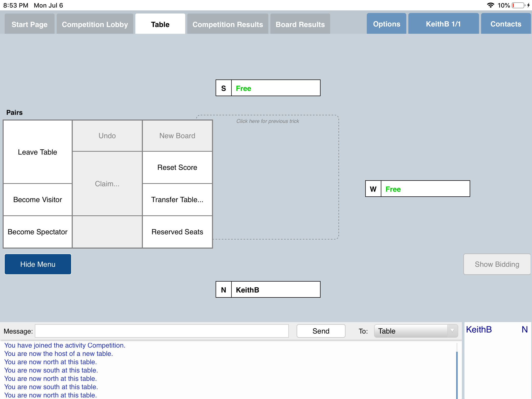View the Board Results tab
532x399 pixels.
tap(300, 24)
